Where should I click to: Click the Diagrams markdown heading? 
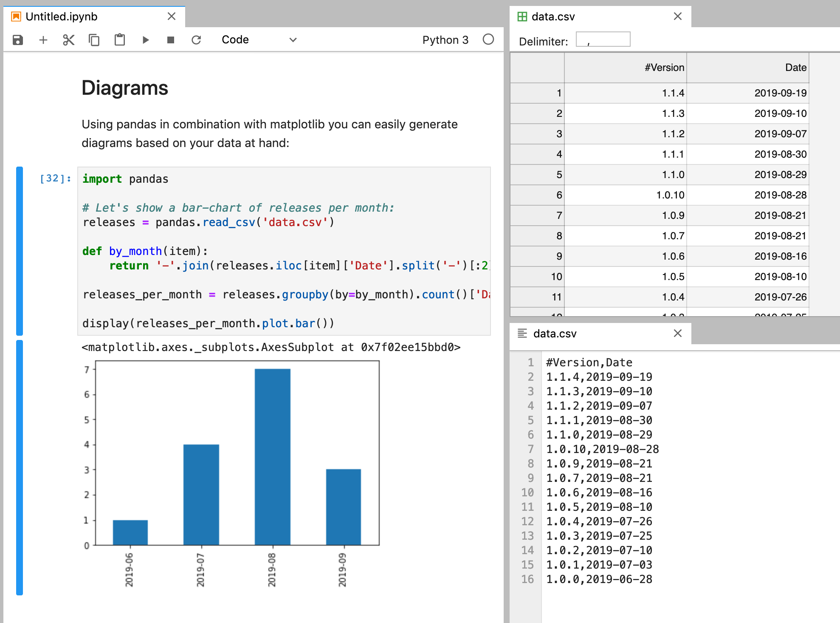click(125, 88)
